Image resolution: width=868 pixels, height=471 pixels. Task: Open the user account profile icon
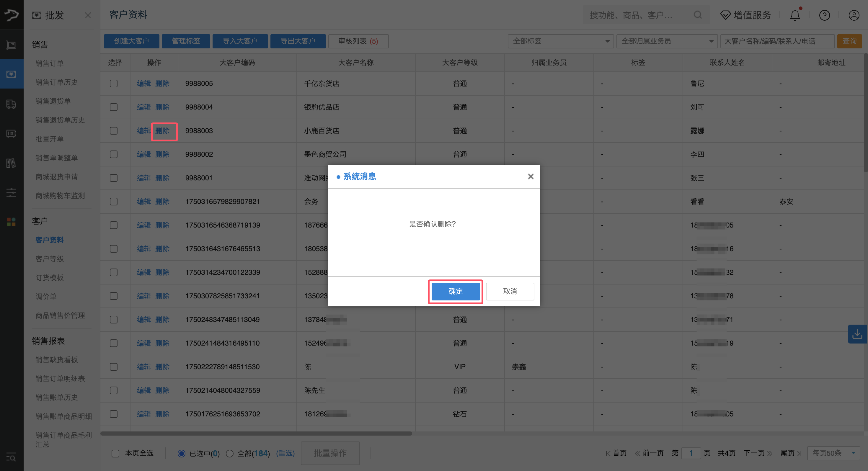854,16
